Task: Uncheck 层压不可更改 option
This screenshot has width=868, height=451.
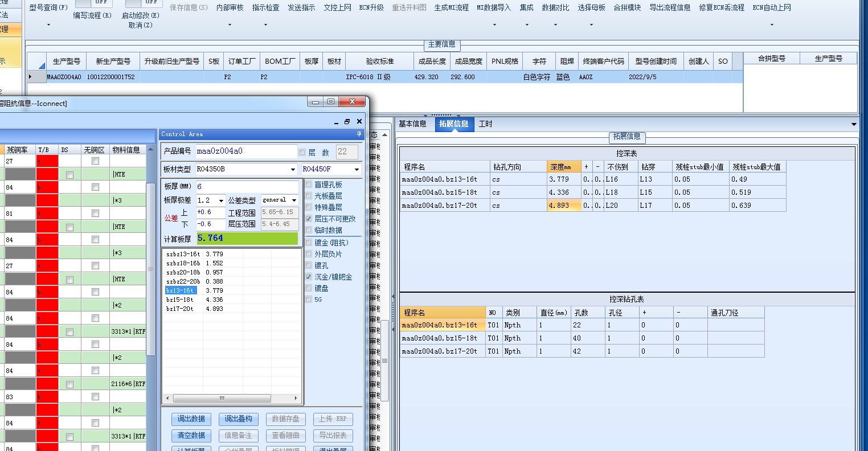Action: 309,219
